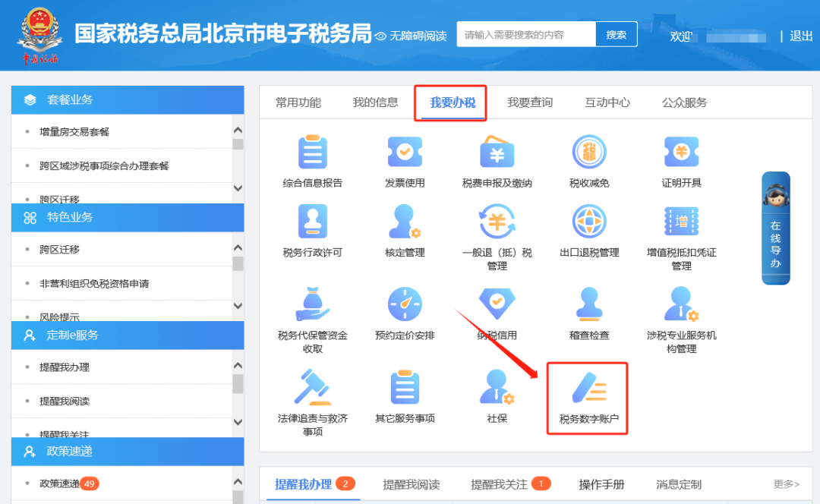Click 更多> link
This screenshot has width=820, height=504.
787,484
